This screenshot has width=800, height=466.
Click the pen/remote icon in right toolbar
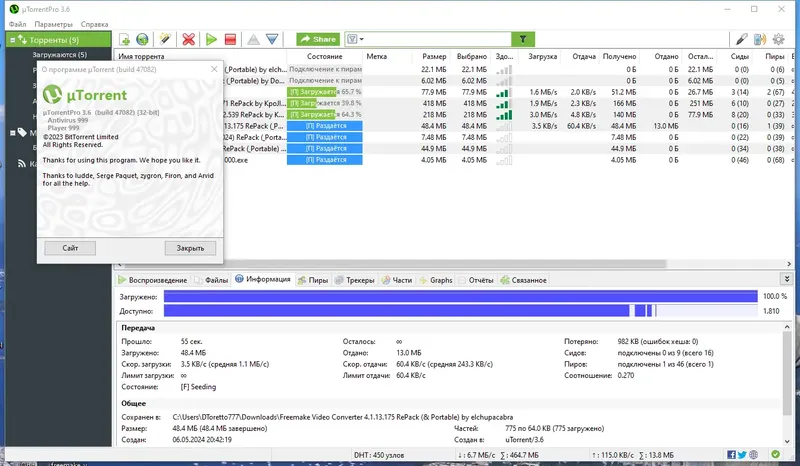coord(741,39)
